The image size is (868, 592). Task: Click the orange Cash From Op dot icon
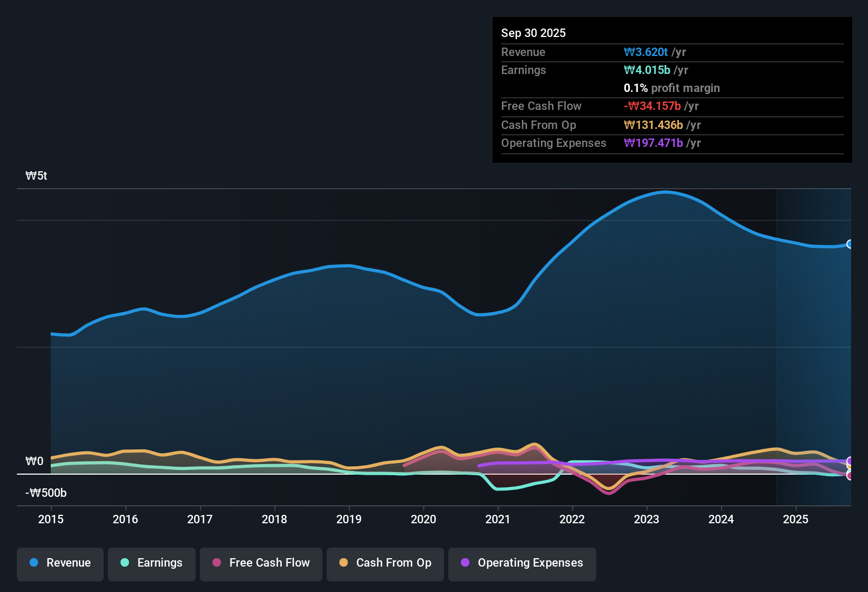click(343, 563)
